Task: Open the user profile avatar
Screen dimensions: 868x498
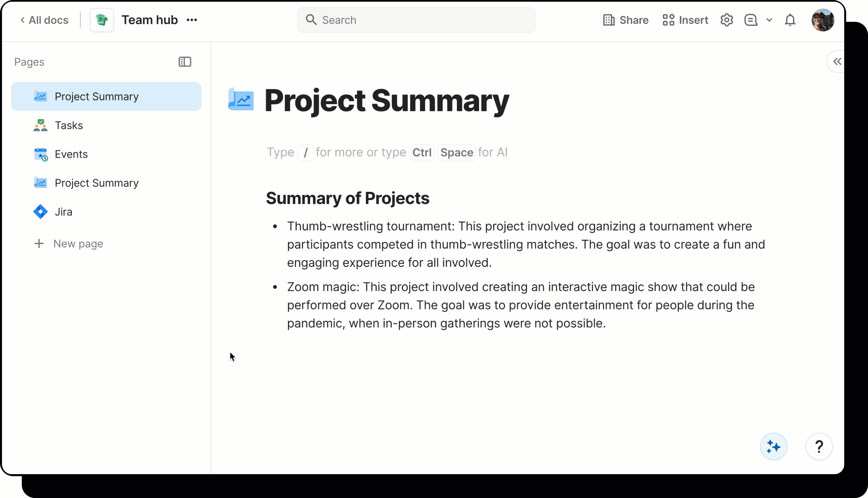Action: pos(822,20)
